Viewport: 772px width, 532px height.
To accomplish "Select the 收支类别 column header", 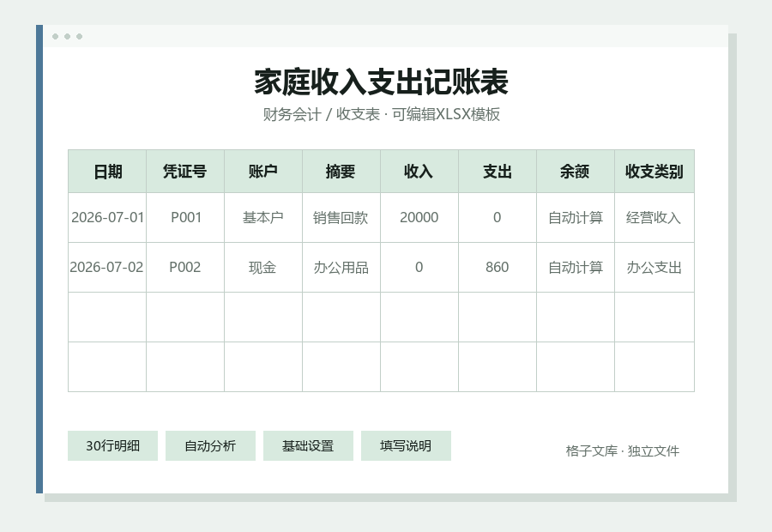I will 654,172.
